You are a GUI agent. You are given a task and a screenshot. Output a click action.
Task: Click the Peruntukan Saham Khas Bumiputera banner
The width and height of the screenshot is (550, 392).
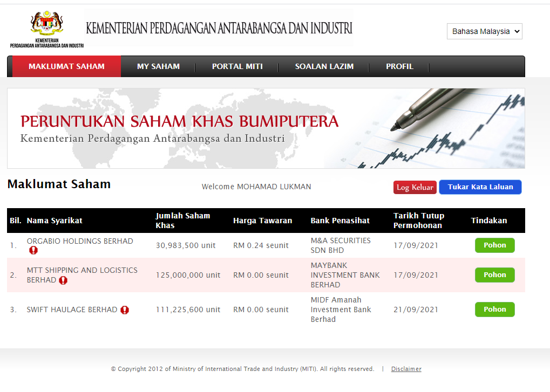pyautogui.click(x=266, y=128)
